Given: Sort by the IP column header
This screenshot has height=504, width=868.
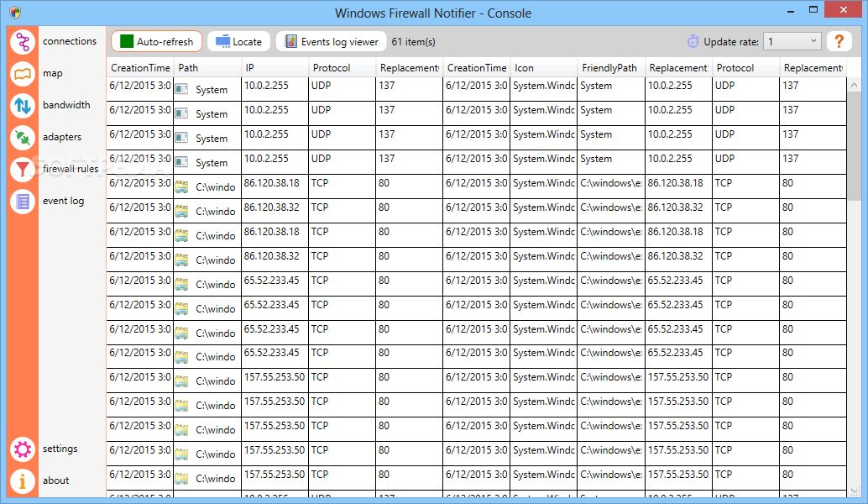Looking at the screenshot, I should (x=275, y=67).
